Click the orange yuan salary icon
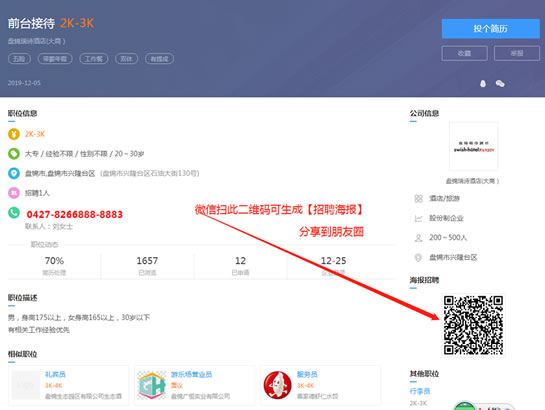Viewport: 545px width, 410px height. tap(14, 134)
